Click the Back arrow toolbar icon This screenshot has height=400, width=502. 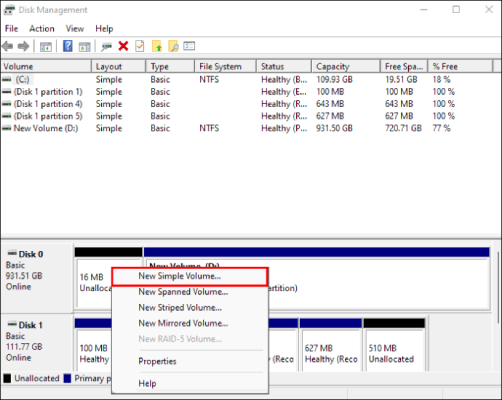(x=7, y=46)
